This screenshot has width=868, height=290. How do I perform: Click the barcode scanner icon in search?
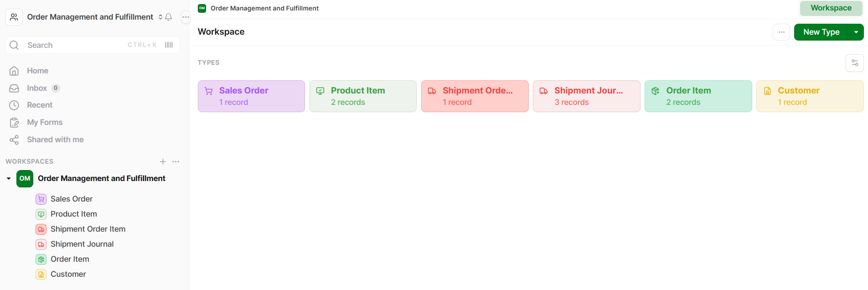169,45
